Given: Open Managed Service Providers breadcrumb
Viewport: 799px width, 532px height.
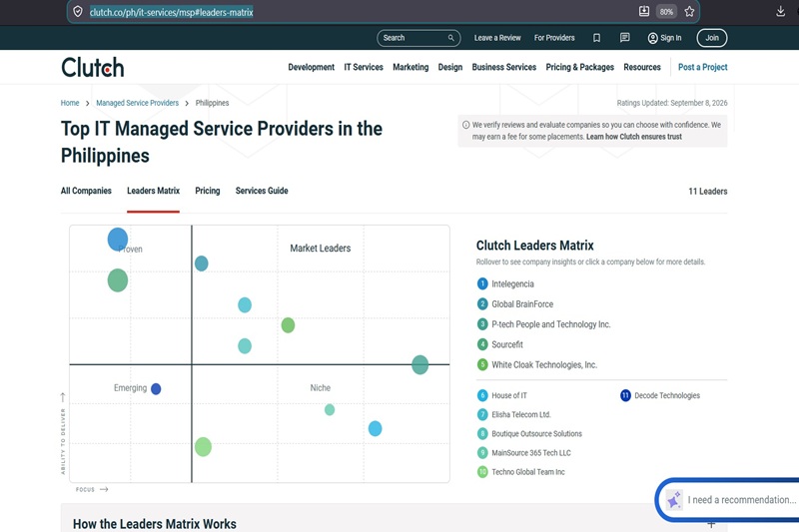Looking at the screenshot, I should tap(138, 103).
